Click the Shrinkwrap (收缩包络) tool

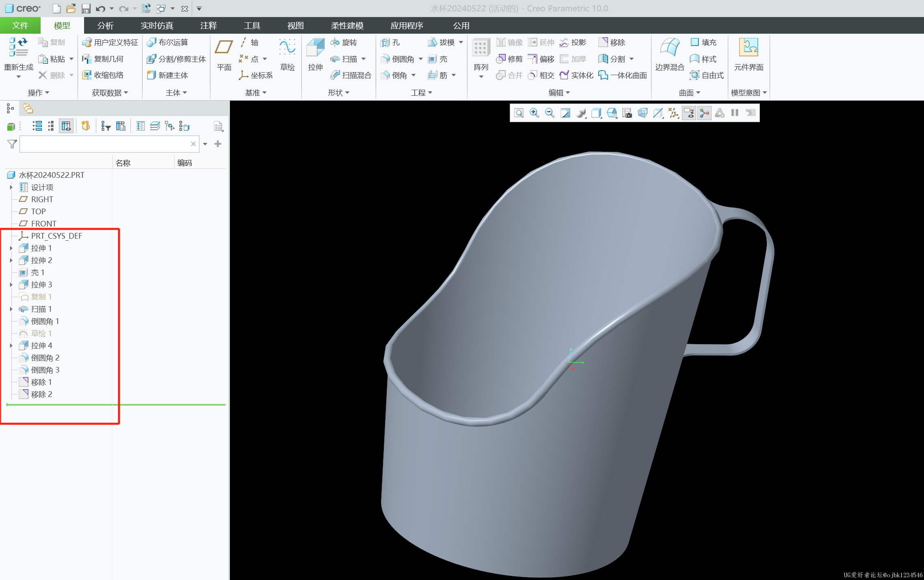[x=103, y=75]
